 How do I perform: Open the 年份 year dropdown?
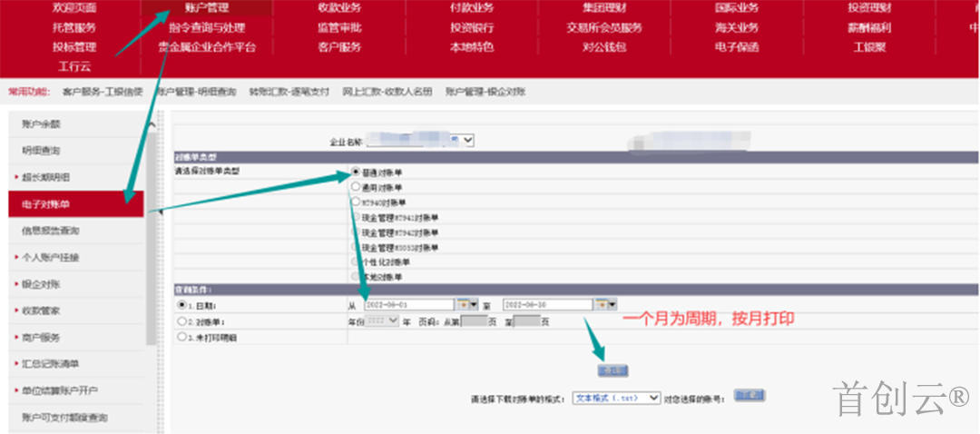pyautogui.click(x=382, y=321)
